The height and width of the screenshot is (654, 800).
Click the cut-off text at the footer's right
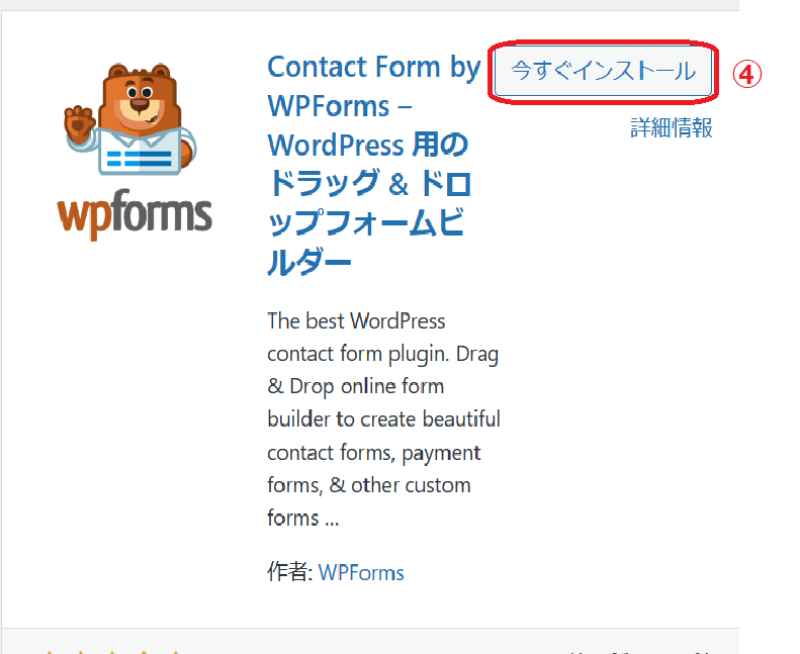638,652
